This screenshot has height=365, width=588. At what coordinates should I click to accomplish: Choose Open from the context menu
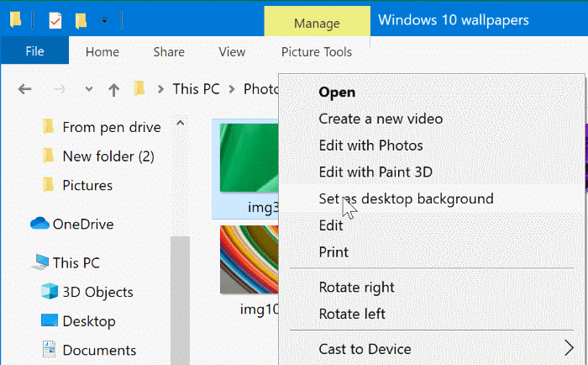pyautogui.click(x=337, y=92)
